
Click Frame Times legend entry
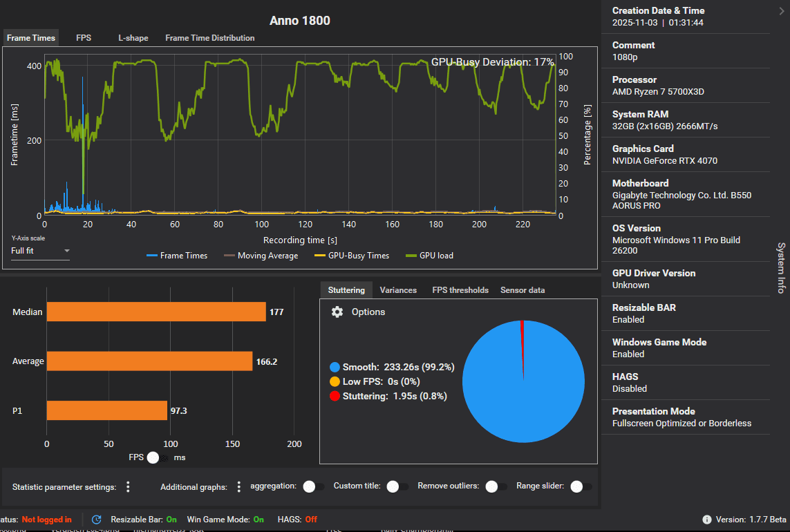tap(177, 256)
